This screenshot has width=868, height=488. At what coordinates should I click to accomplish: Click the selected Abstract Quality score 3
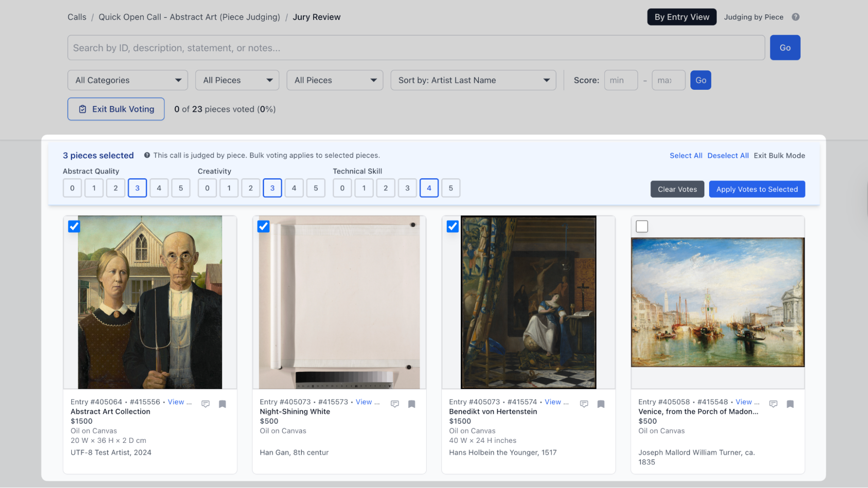[x=137, y=188]
